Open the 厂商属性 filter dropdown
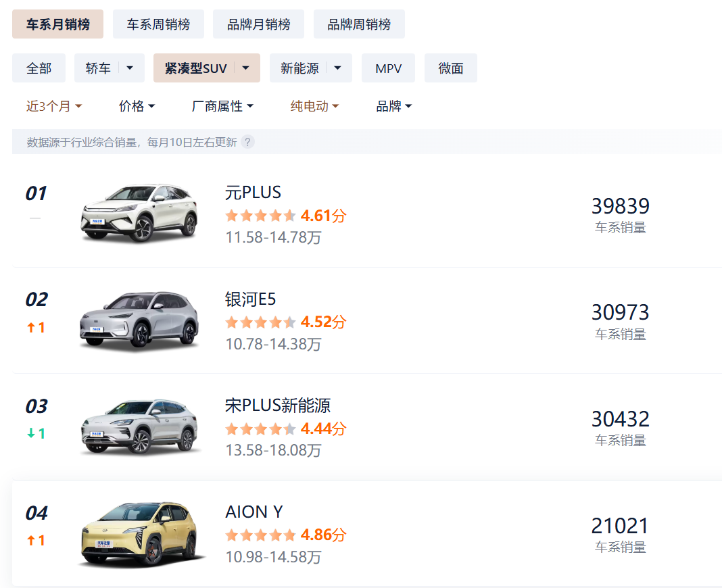Image resolution: width=722 pixels, height=588 pixels. (222, 106)
